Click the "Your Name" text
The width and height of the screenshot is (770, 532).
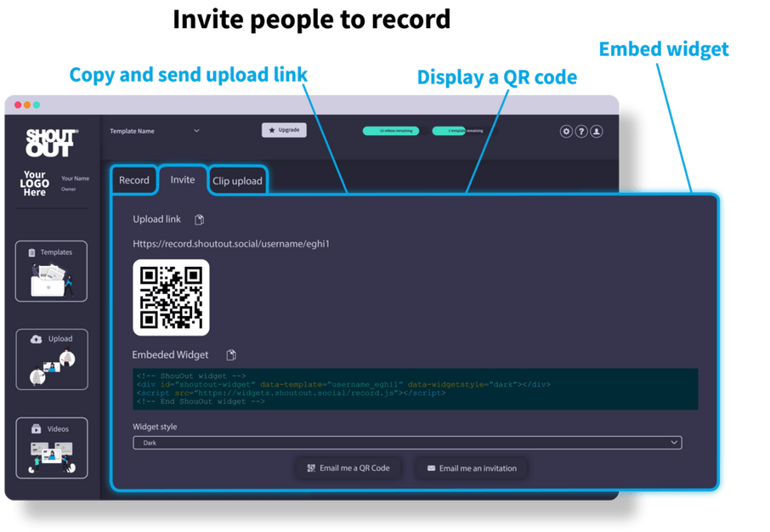[75, 178]
